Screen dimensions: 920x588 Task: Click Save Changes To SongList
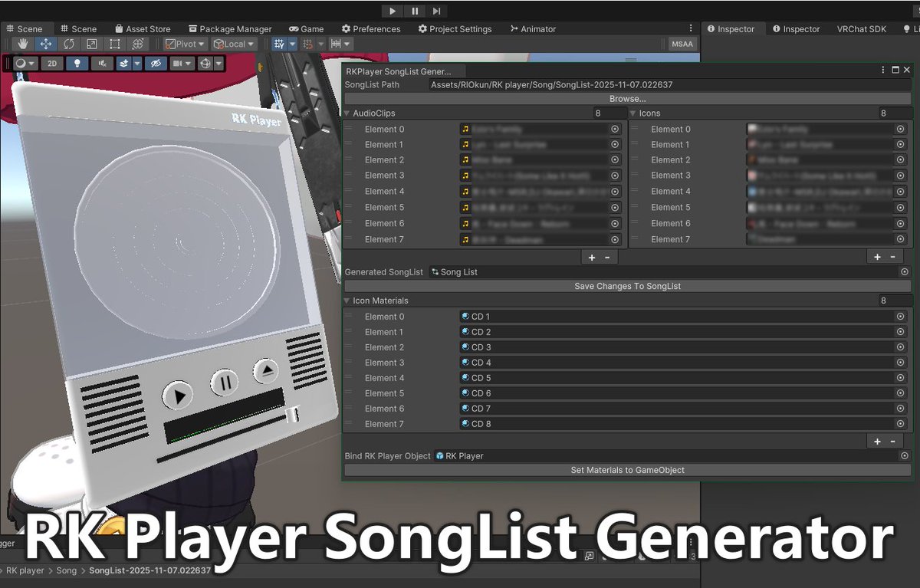pyautogui.click(x=628, y=285)
